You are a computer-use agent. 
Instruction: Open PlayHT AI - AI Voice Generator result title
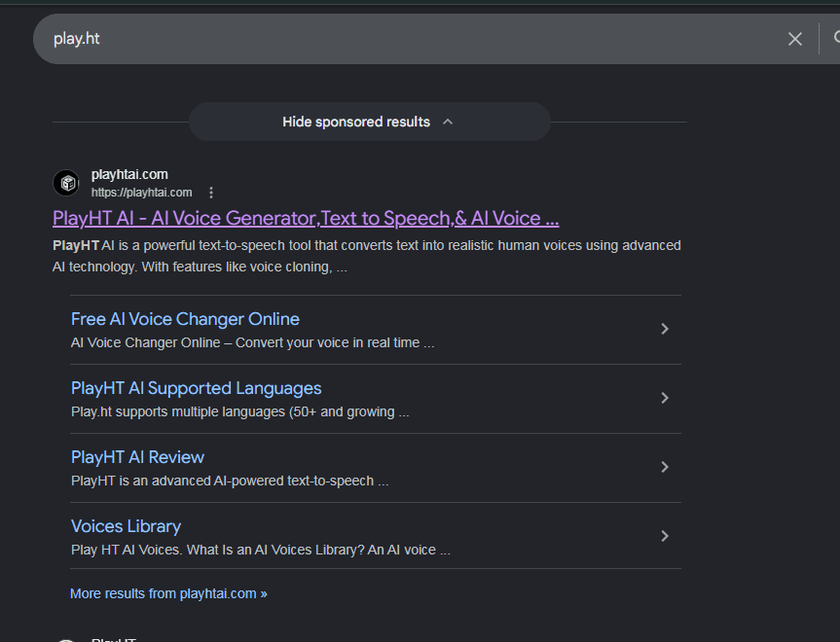tap(306, 219)
